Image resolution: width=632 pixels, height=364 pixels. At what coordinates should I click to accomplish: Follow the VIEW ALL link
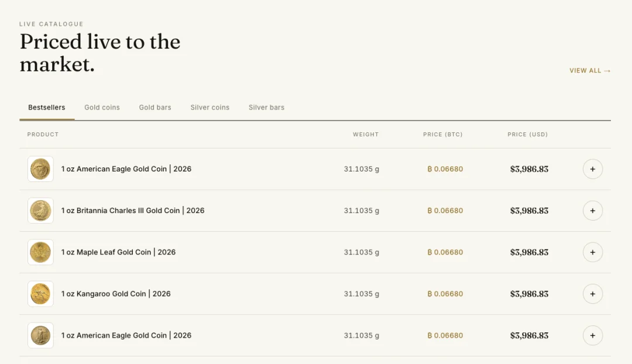coord(590,71)
